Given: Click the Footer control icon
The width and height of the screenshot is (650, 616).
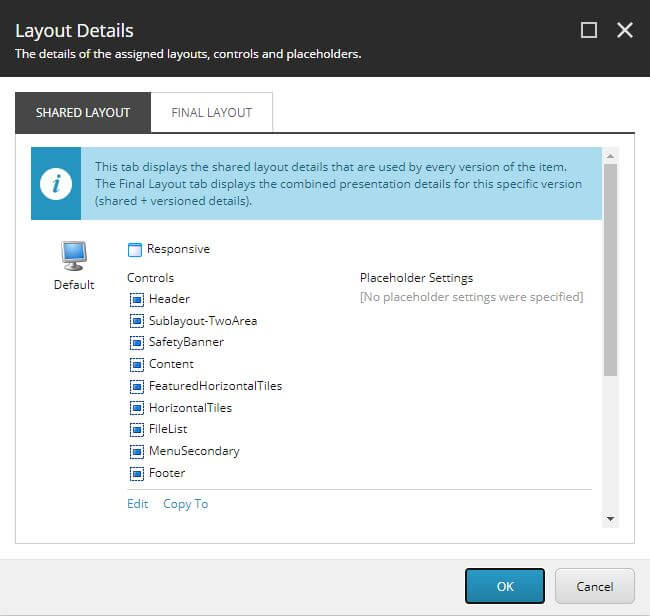Looking at the screenshot, I should [137, 474].
